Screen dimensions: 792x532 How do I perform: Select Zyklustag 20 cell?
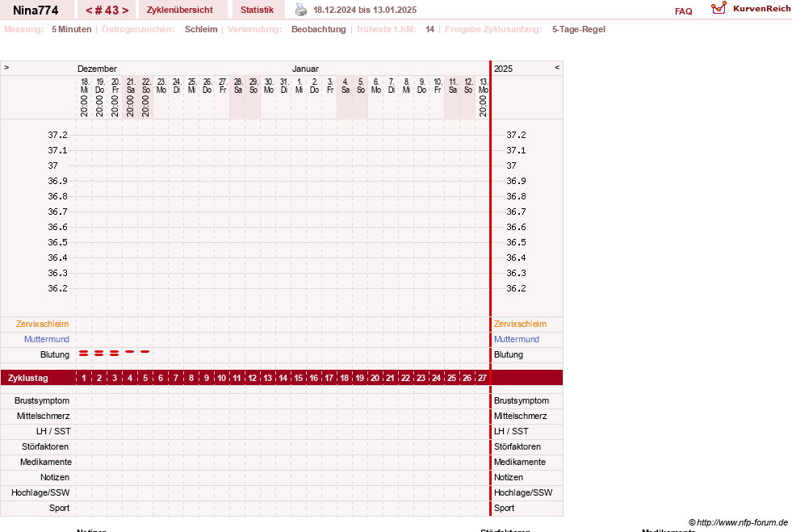375,378
